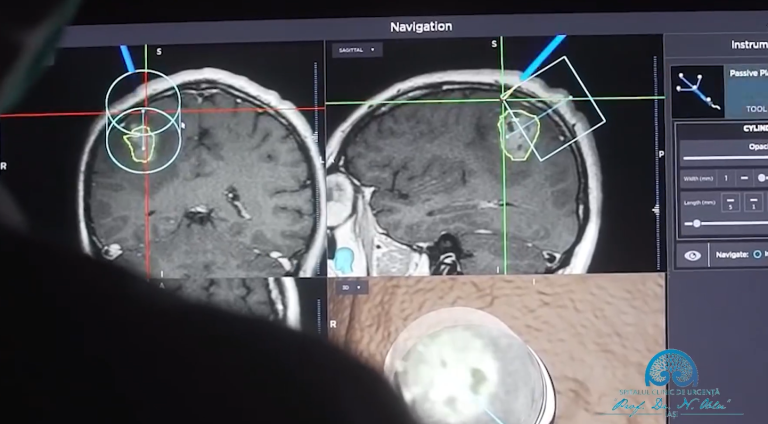This screenshot has width=768, height=424.
Task: Click the yellow tumor outline in sagittal view
Action: pos(519,136)
